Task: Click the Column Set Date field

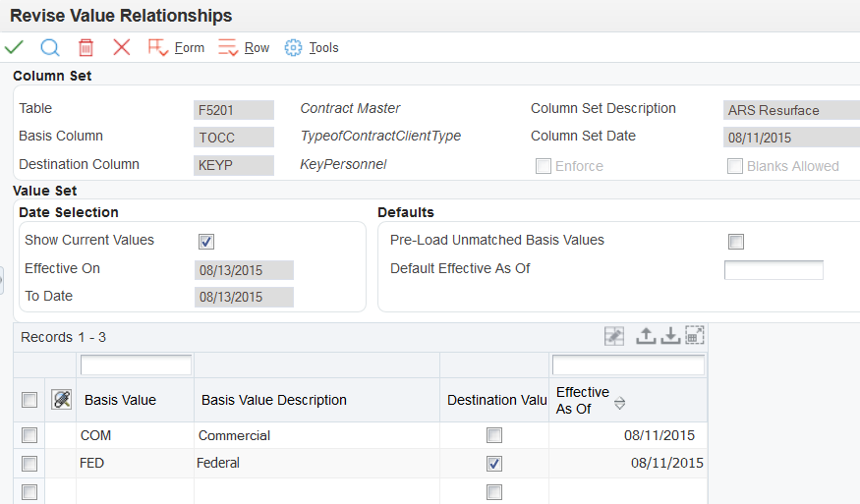Action: [791, 138]
